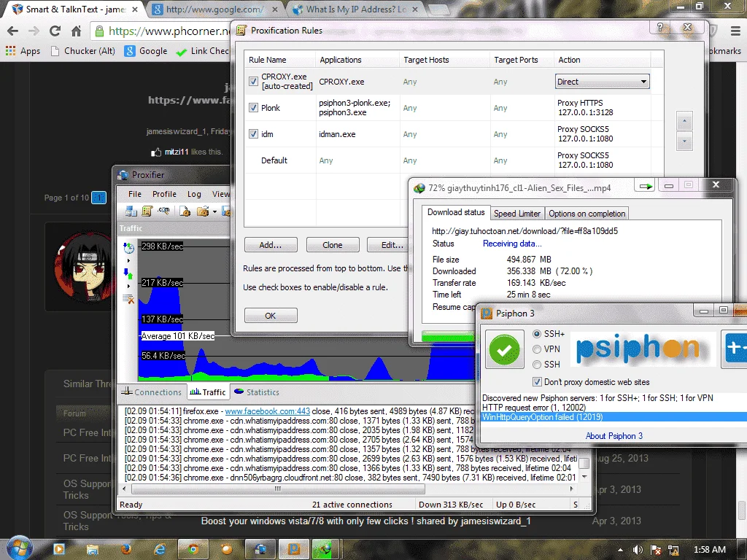Click IDM green download progress bar
Viewport: 747px width, 560px height.
point(448,337)
